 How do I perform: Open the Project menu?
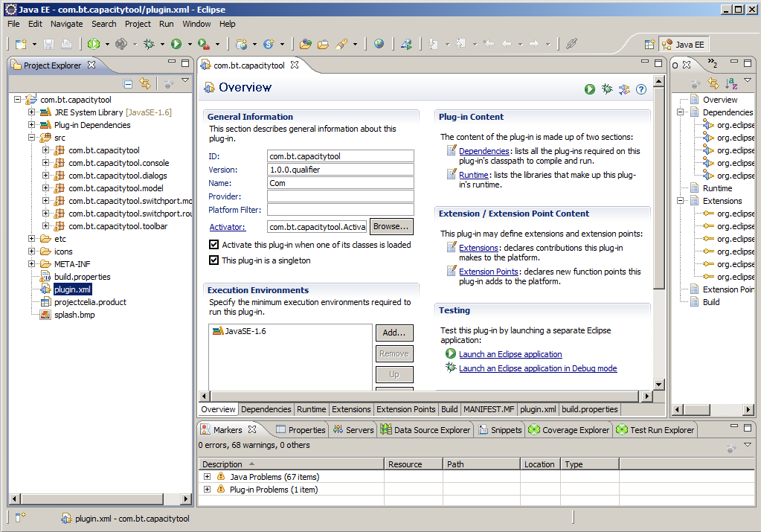(138, 24)
